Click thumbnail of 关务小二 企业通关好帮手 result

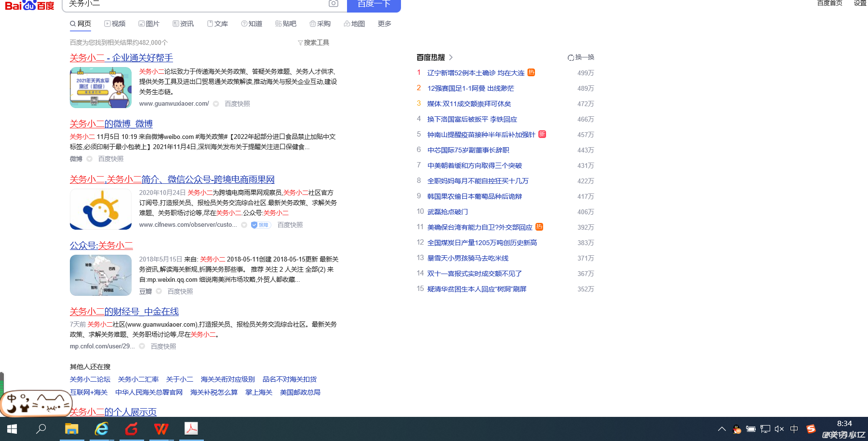coord(101,87)
